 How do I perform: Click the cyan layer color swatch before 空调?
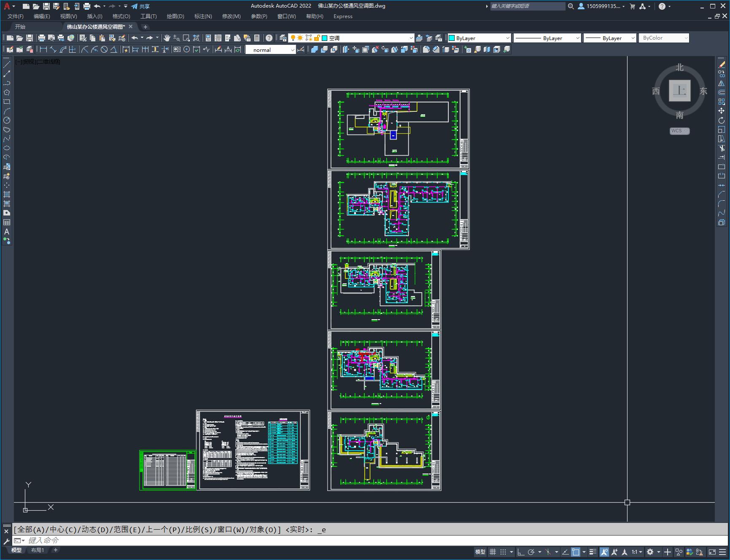pyautogui.click(x=325, y=38)
